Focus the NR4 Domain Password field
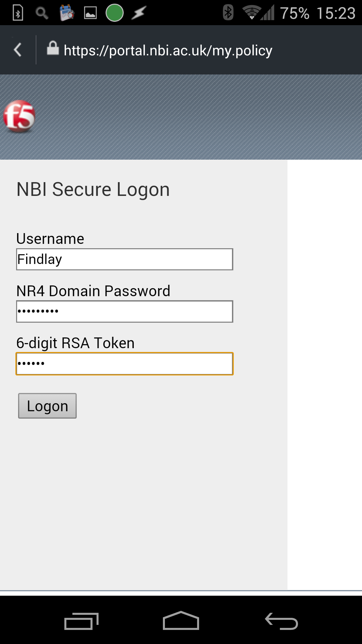 [125, 312]
